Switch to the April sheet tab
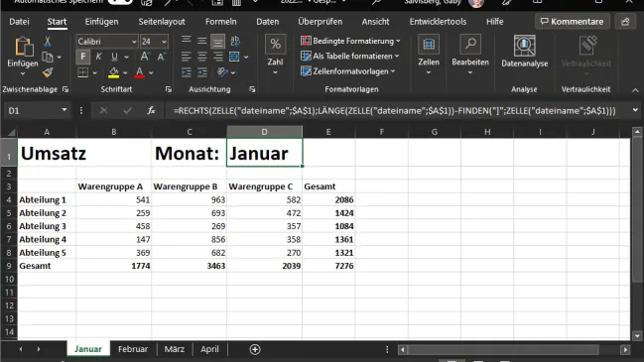The height and width of the screenshot is (362, 644). pyautogui.click(x=209, y=349)
